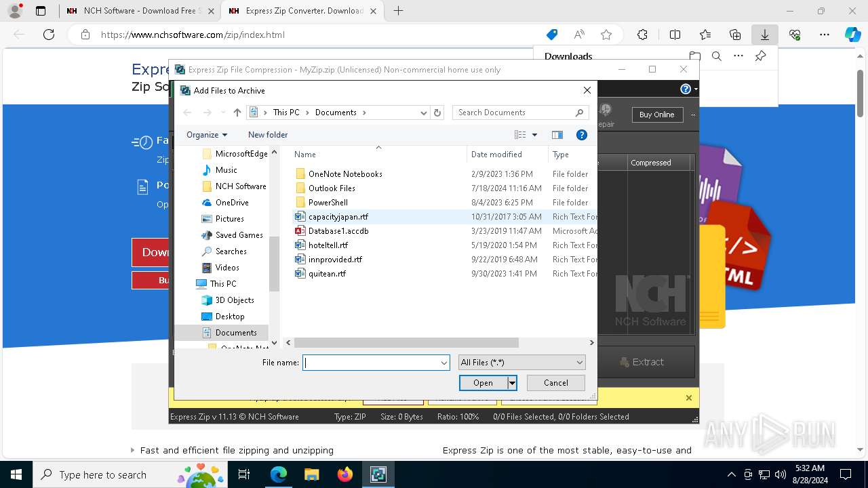Open the PowerShell folder

[328, 203]
